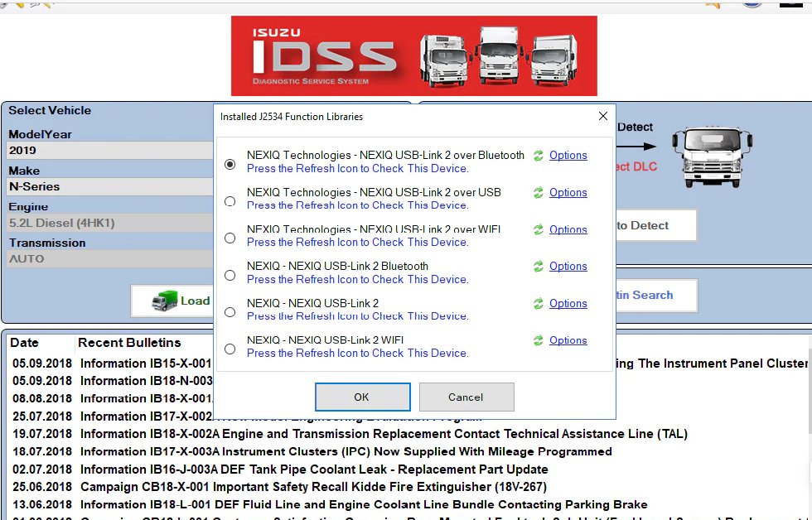Open the Make N-Series dropdown
Image resolution: width=812 pixels, height=520 pixels.
[x=109, y=187]
